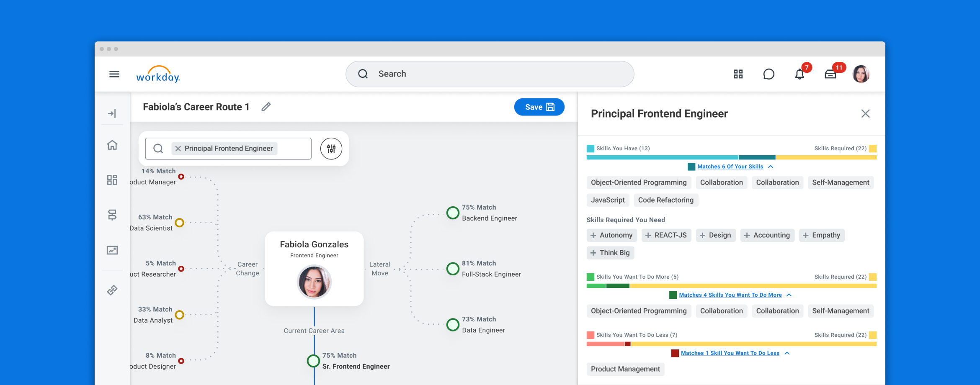Select the Backend Engineer node
Viewport: 980px width, 385px height.
coord(453,213)
